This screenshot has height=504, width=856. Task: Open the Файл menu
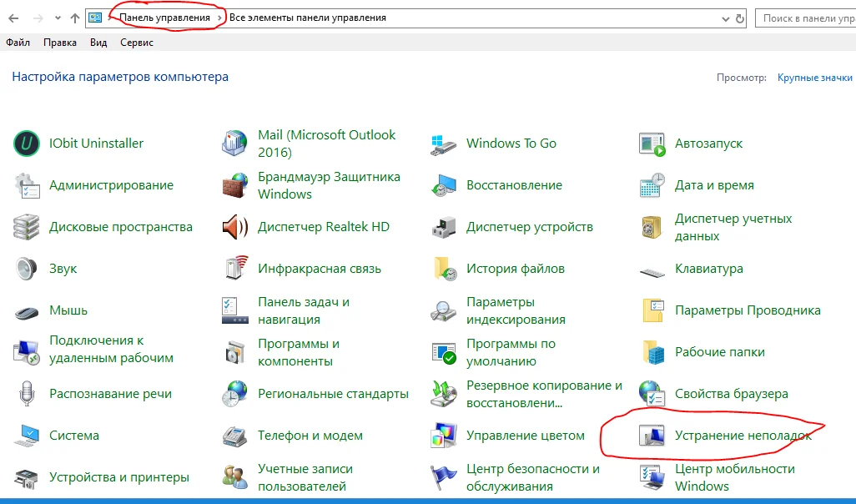click(18, 43)
